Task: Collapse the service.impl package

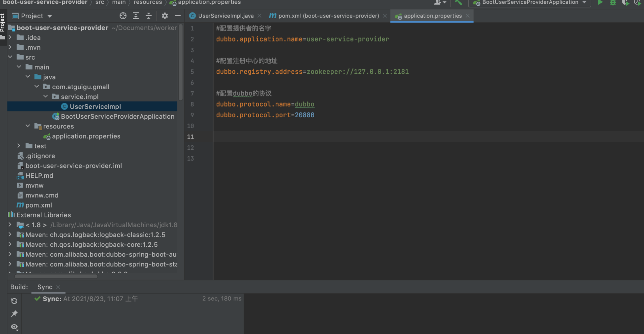Action: [45, 96]
